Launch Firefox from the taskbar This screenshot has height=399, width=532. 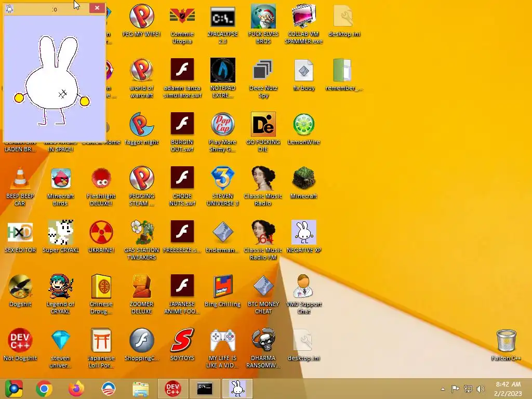[x=76, y=389]
